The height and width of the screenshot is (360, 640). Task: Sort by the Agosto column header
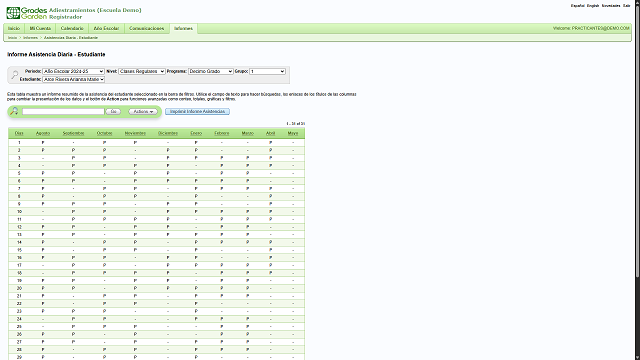(x=43, y=133)
